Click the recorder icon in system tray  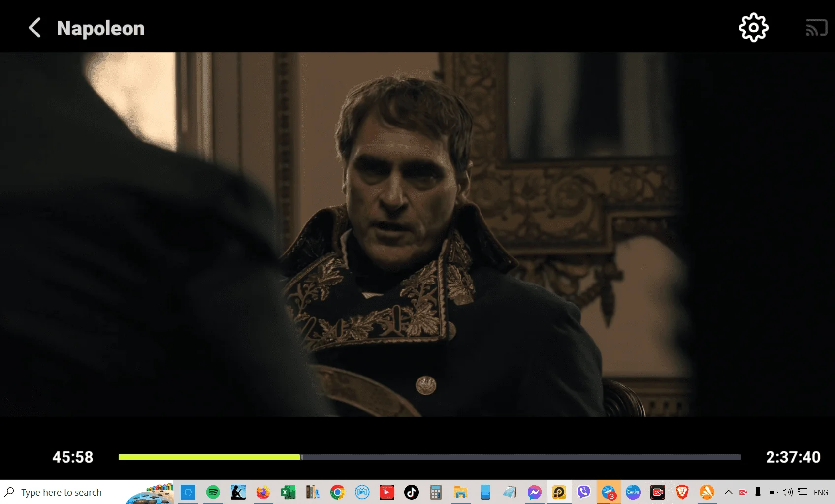click(743, 492)
